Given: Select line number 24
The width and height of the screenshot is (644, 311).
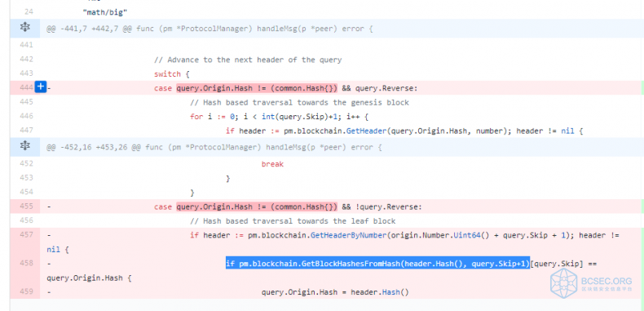Looking at the screenshot, I should coord(29,12).
